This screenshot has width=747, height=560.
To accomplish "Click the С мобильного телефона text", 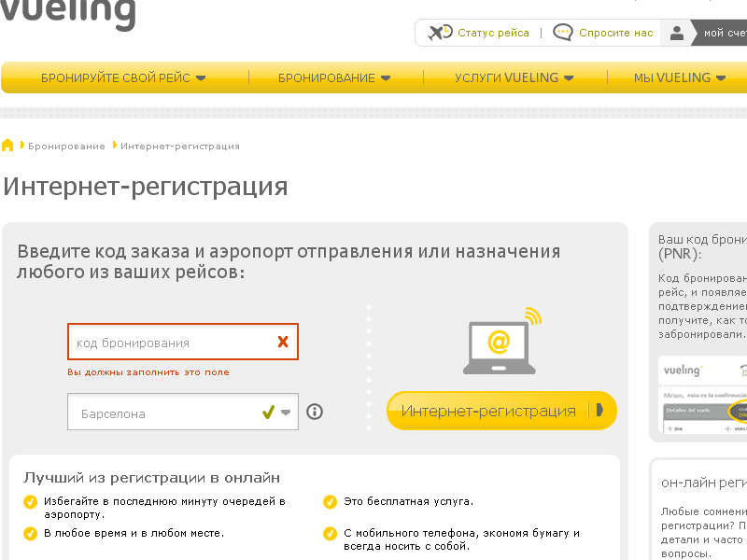I will tap(461, 539).
